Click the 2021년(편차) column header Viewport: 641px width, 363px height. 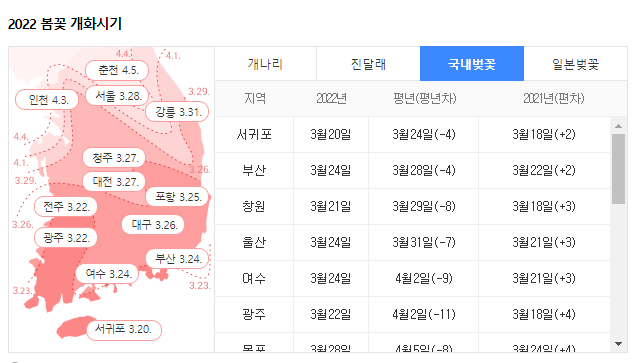point(554,99)
